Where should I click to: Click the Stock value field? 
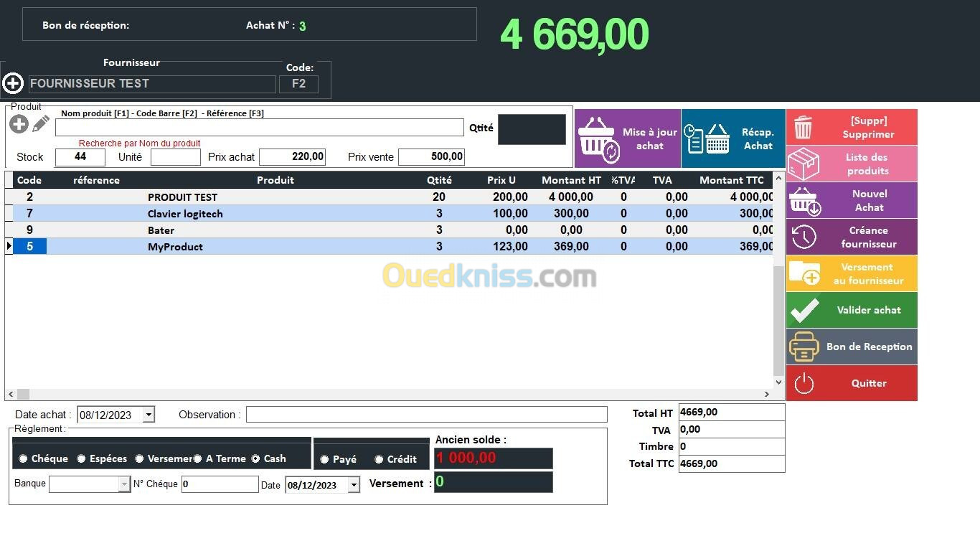(80, 156)
